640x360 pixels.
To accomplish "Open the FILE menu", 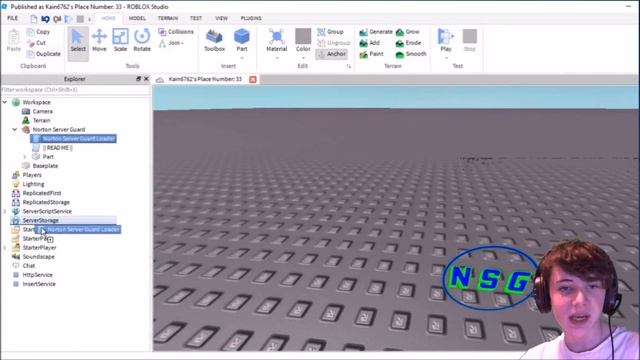I will point(13,18).
